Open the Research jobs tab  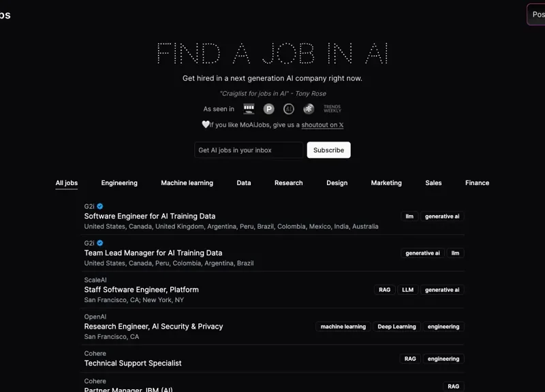[288, 182]
